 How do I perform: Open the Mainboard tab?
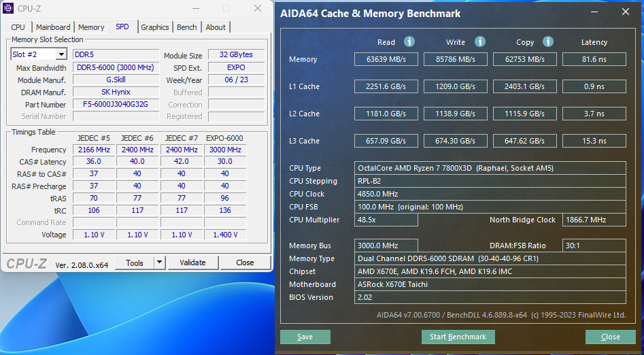[x=53, y=27]
